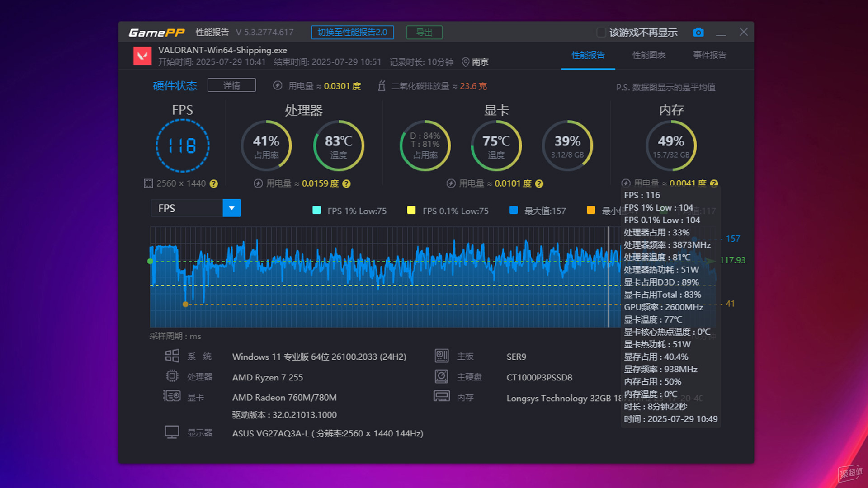Click the 主硬盘 disk icon
Screen dimensions: 868x488
point(442,376)
